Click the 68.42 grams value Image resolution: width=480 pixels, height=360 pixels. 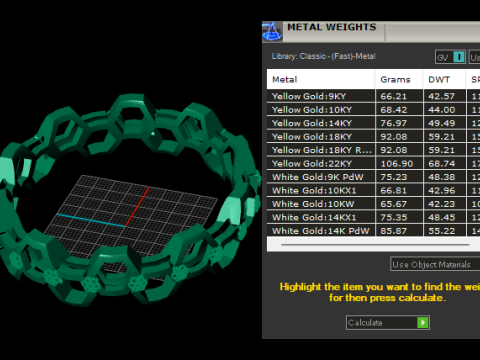pyautogui.click(x=394, y=110)
